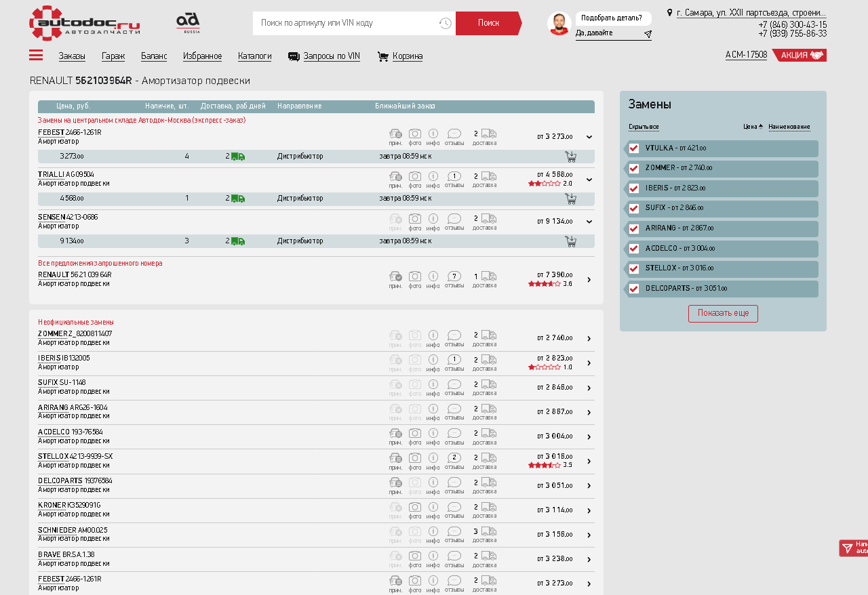The width and height of the screenshot is (868, 595).
Task: Open the Каталоги menu item
Action: pyautogui.click(x=254, y=56)
